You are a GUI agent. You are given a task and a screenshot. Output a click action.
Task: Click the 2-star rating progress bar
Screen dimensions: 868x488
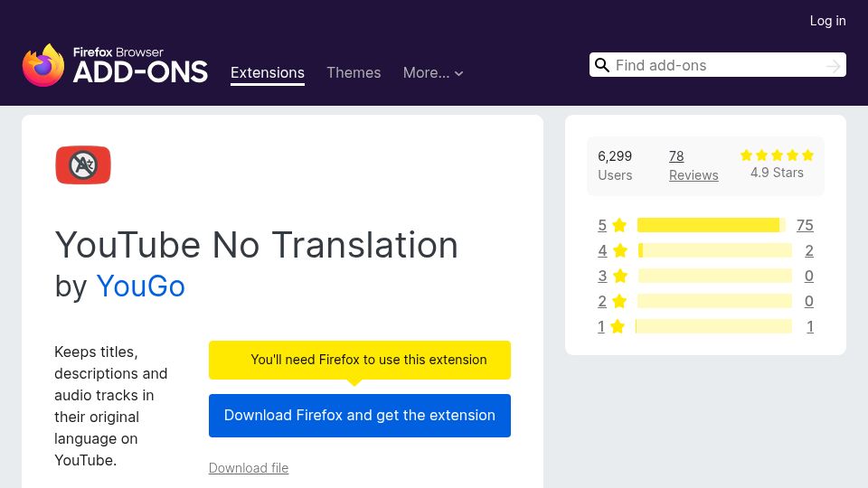pyautogui.click(x=714, y=301)
